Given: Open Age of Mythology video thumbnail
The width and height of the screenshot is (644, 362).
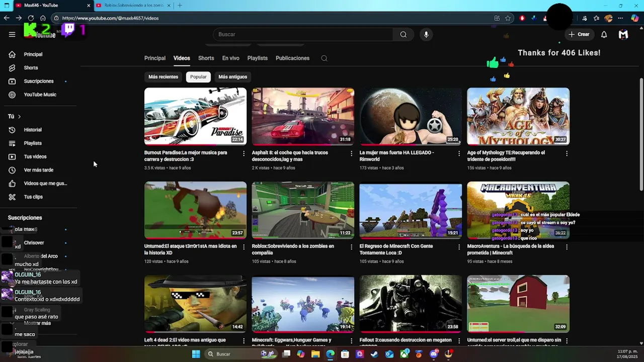Looking at the screenshot, I should pos(518,116).
